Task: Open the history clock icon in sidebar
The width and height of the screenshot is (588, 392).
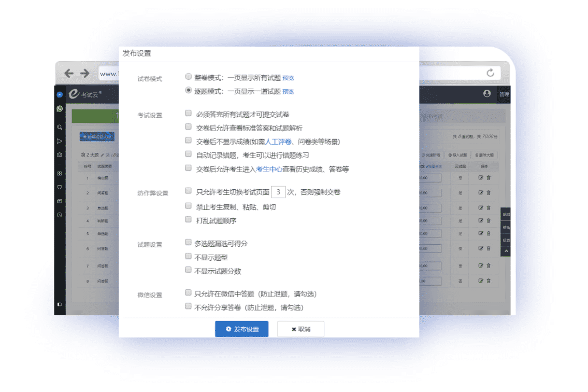Action: 60,215
